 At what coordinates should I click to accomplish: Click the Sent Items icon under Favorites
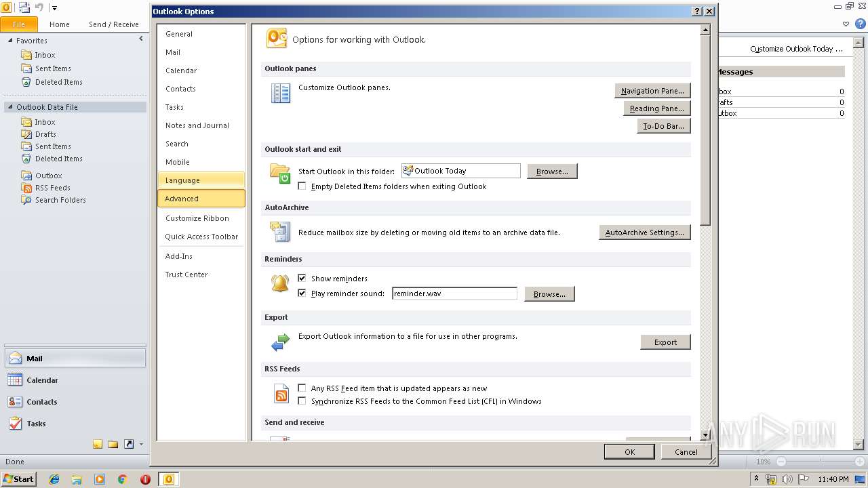[x=26, y=68]
